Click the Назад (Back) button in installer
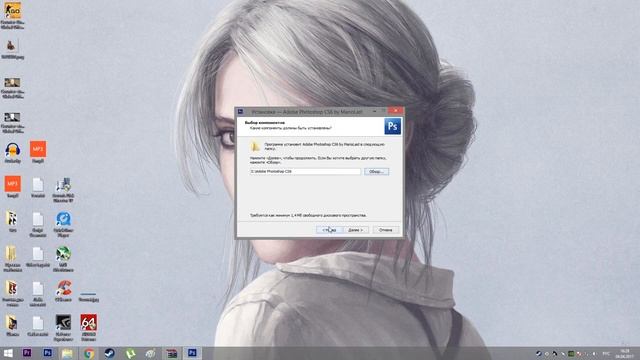The width and height of the screenshot is (640, 360). coord(329,230)
